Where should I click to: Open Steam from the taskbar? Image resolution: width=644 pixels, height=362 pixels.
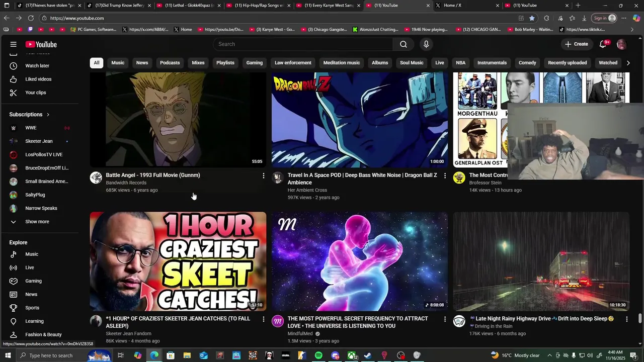368,355
